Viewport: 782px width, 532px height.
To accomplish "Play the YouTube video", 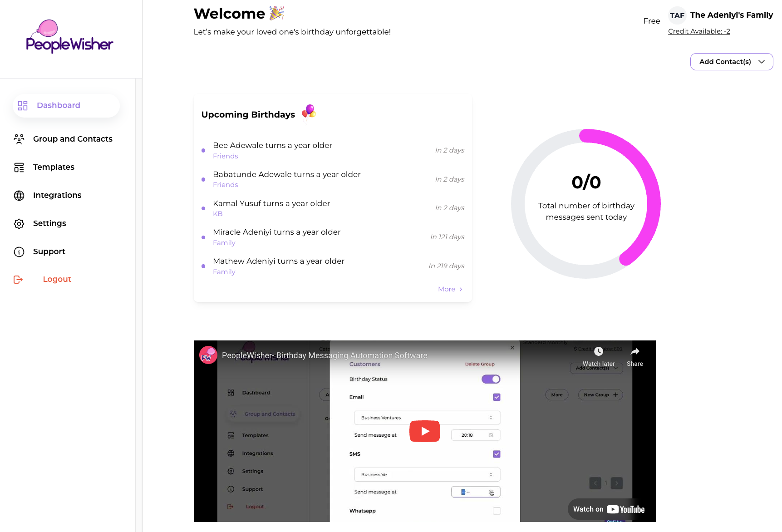I will pos(425,431).
